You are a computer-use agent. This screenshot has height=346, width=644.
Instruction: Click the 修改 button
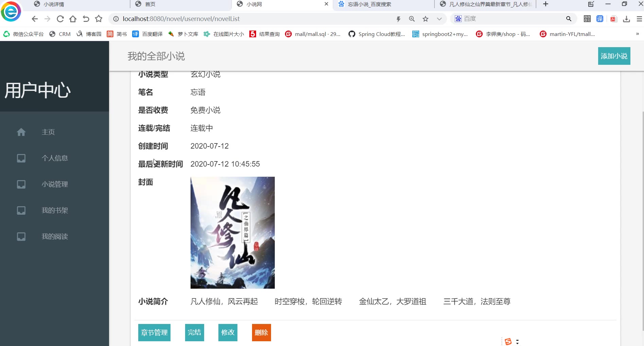[x=228, y=333]
